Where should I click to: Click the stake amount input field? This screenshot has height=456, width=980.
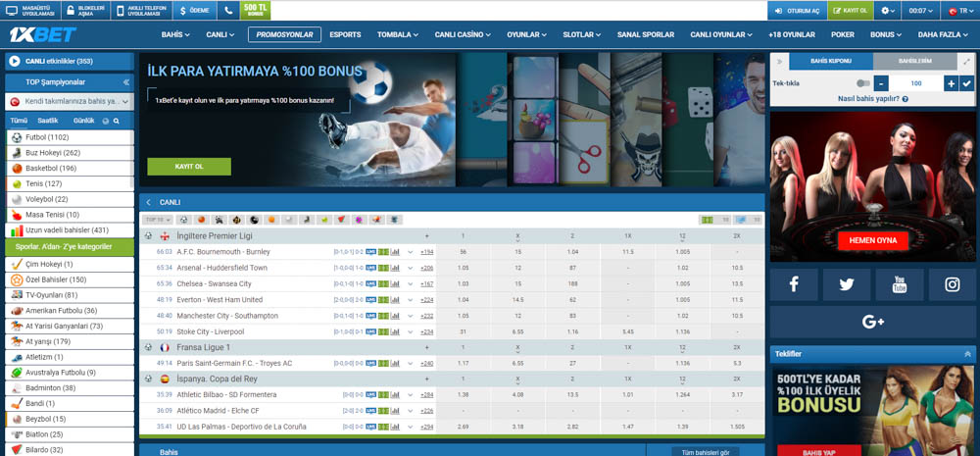pos(915,83)
